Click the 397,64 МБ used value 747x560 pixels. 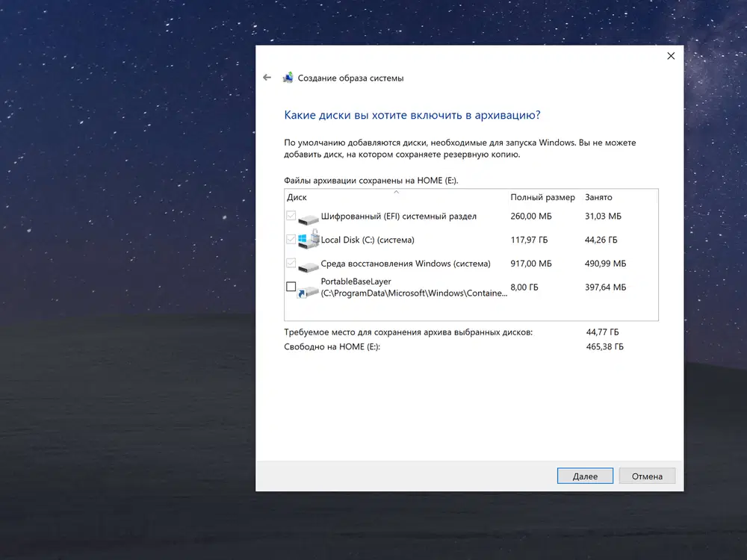point(605,287)
